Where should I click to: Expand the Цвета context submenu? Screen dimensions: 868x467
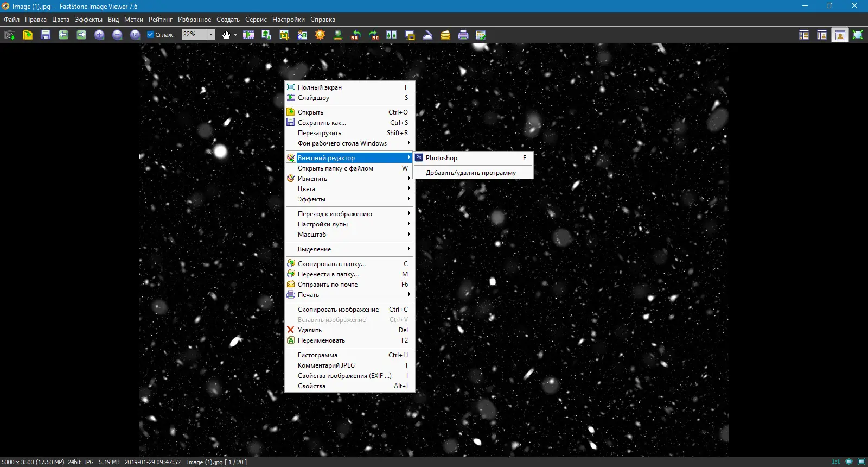point(349,189)
